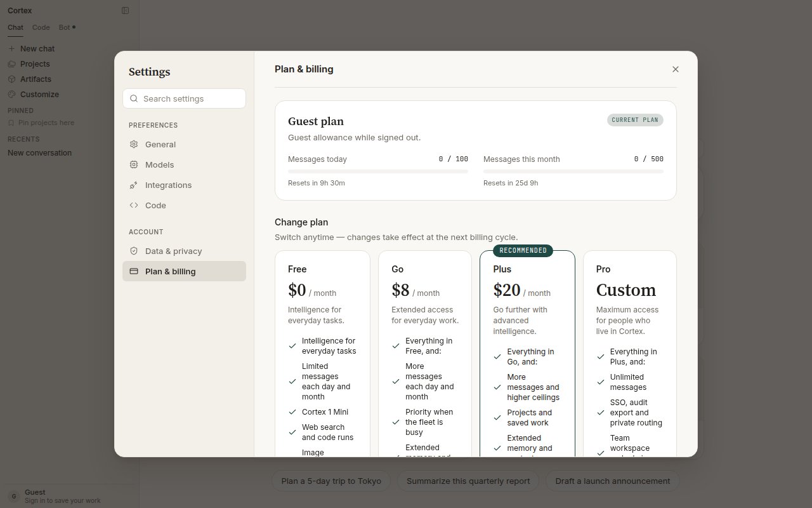The width and height of the screenshot is (812, 508).
Task: Click 'Resets in 25d 9h' text
Action: pos(511,183)
